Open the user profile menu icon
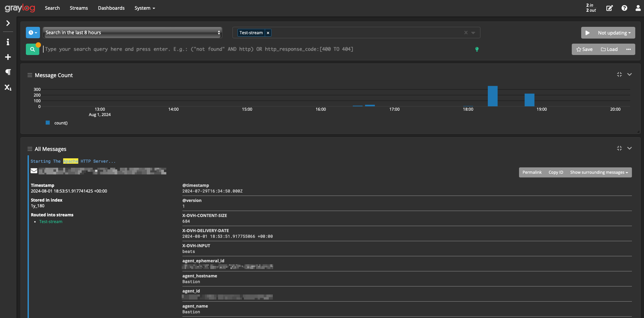Image resolution: width=644 pixels, height=318 pixels. (x=638, y=8)
